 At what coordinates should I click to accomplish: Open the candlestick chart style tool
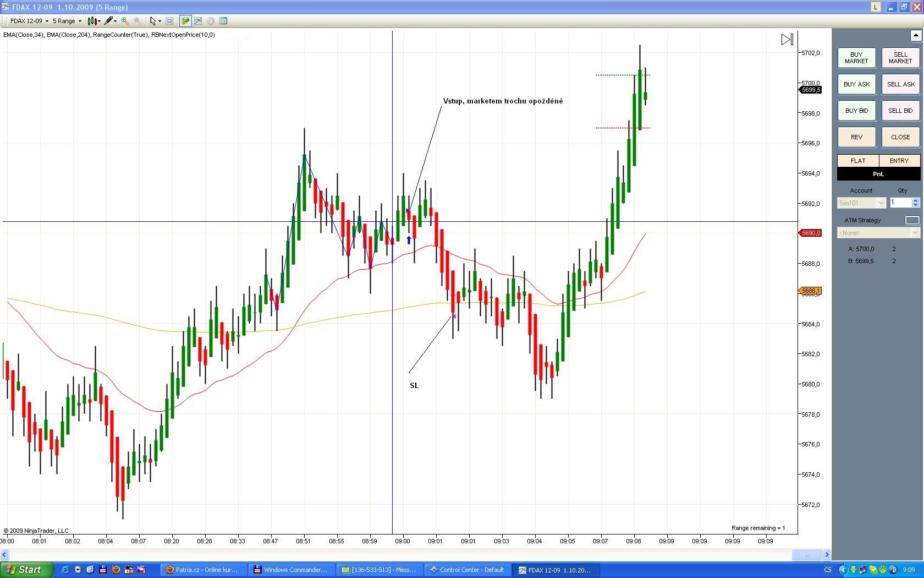92,21
